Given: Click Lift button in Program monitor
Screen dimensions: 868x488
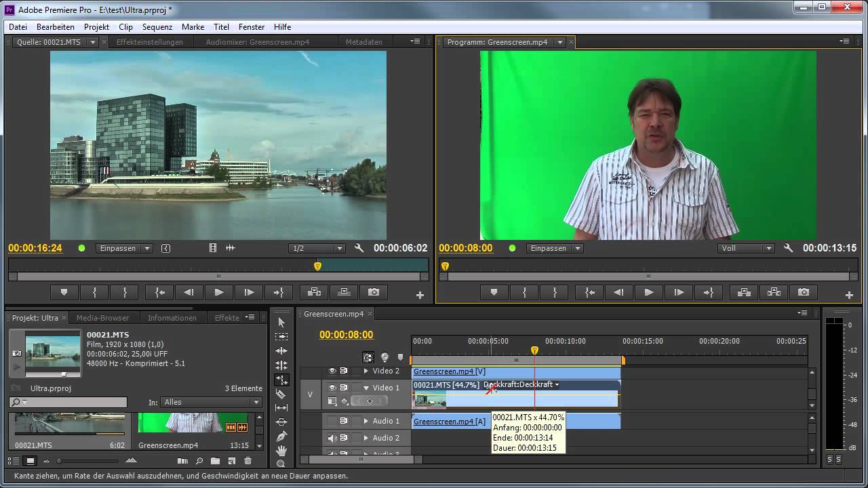Looking at the screenshot, I should click(x=744, y=292).
